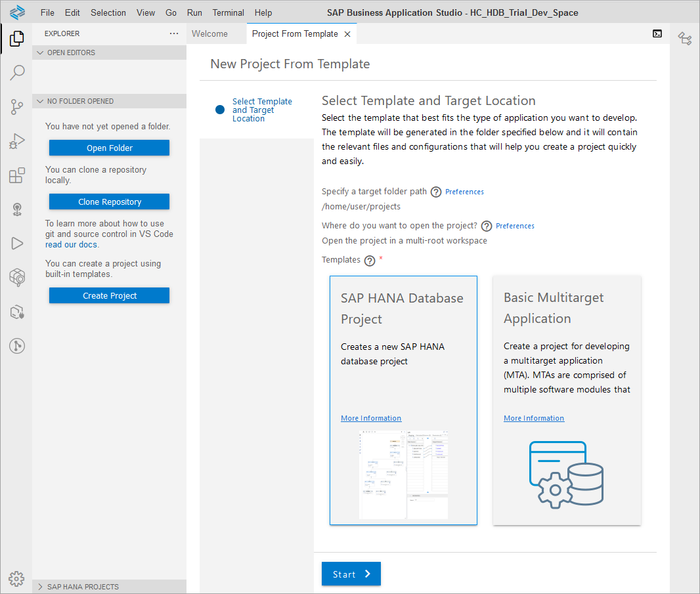This screenshot has height=594, width=700.
Task: Click the Open Folder button
Action: 110,148
